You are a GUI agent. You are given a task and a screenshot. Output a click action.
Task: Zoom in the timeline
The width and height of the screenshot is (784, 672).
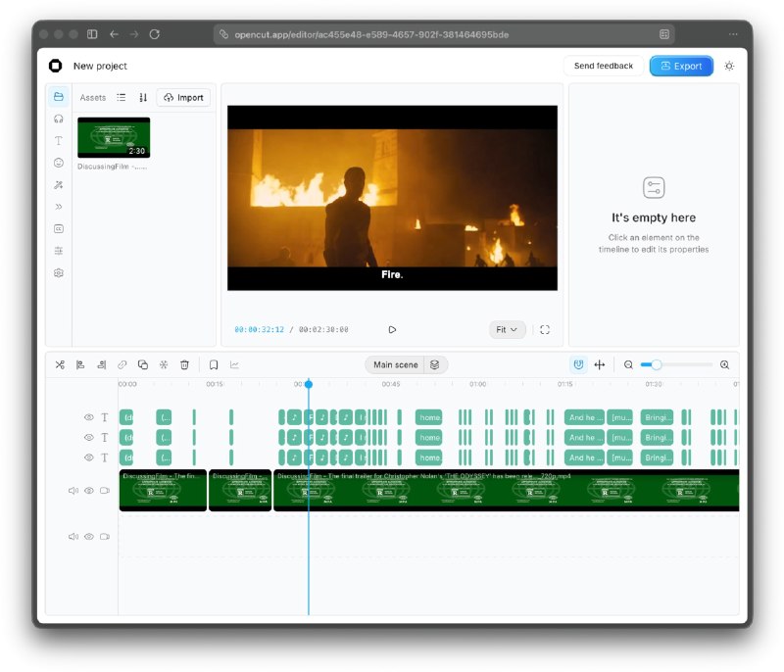point(724,364)
